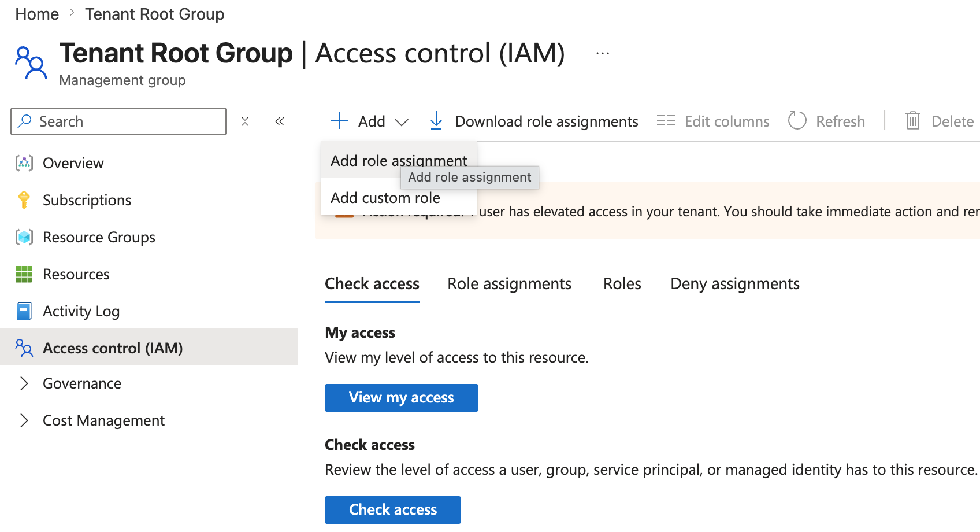Click the elevated access warning banner text
980x532 pixels.
point(729,212)
